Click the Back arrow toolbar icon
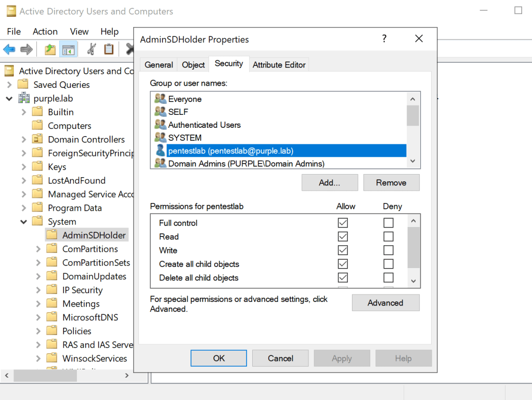Screen dimensions: 532x400 click(x=9, y=49)
